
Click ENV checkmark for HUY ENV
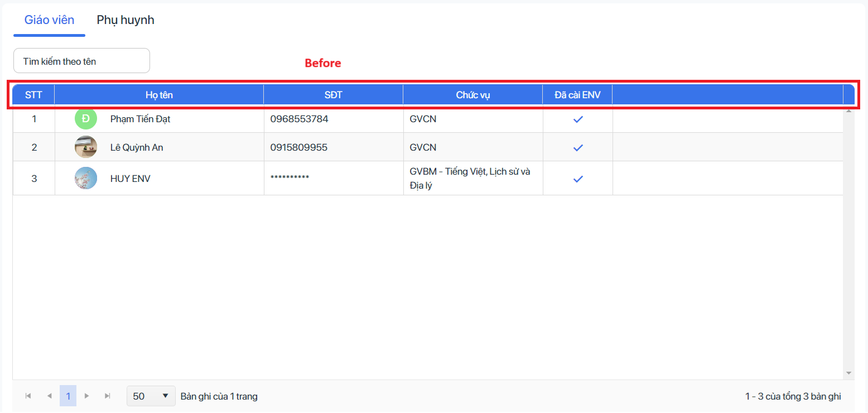coord(578,179)
